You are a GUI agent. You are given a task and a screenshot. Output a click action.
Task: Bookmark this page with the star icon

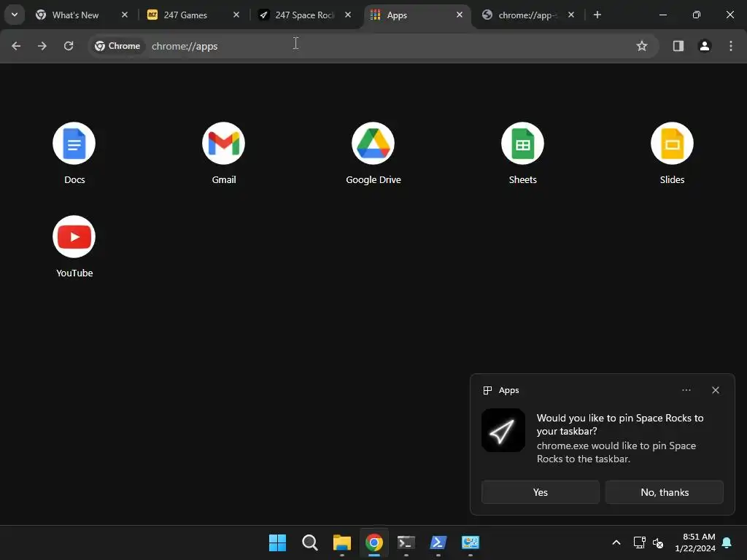click(x=642, y=46)
